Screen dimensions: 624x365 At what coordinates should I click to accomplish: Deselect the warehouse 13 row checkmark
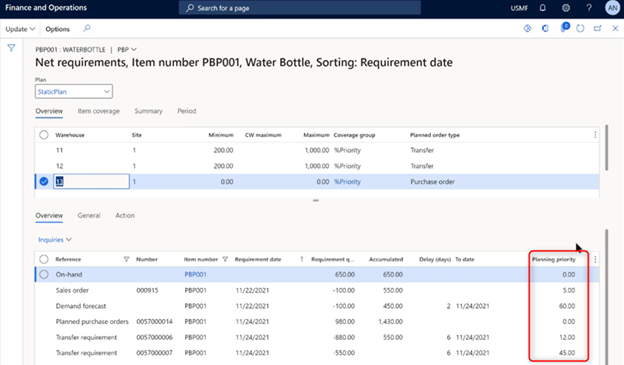[44, 182]
